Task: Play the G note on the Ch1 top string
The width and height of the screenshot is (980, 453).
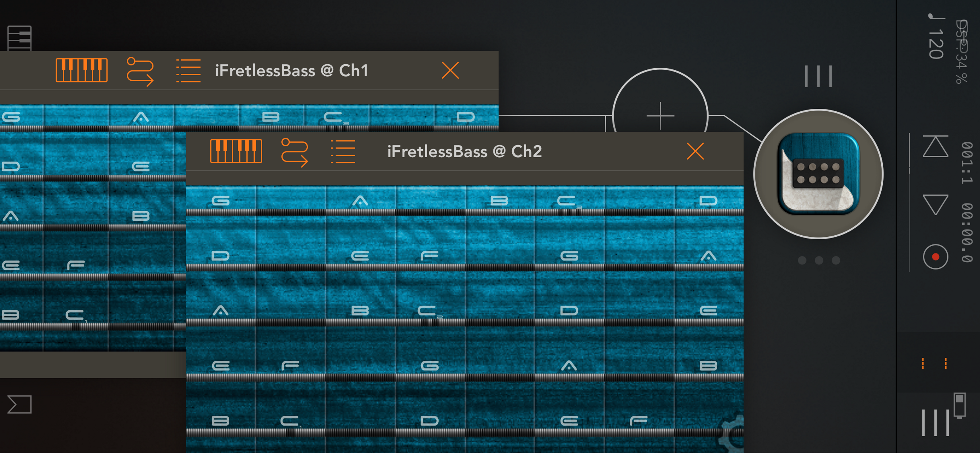Action: [x=11, y=117]
